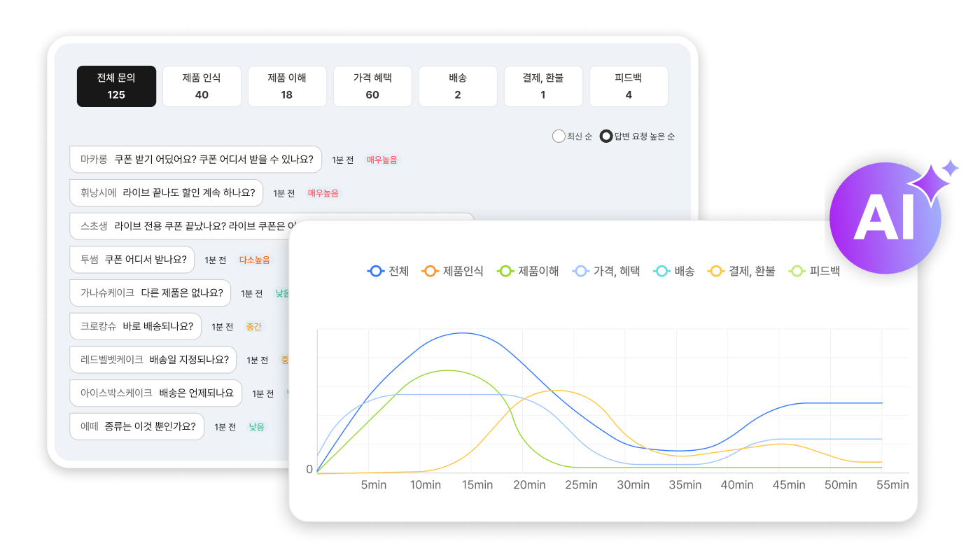
Task: Click the orange 제품인식 legend icon
Action: (430, 271)
